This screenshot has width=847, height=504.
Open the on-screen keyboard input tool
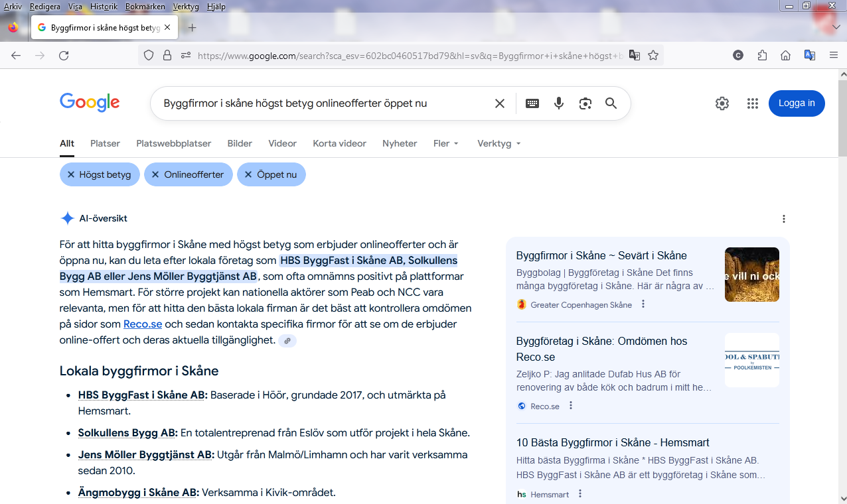point(532,103)
